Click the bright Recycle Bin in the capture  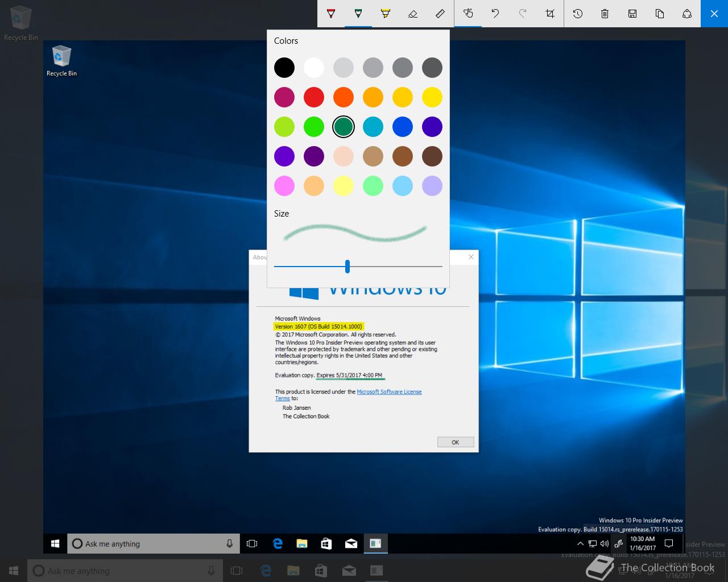pos(61,61)
